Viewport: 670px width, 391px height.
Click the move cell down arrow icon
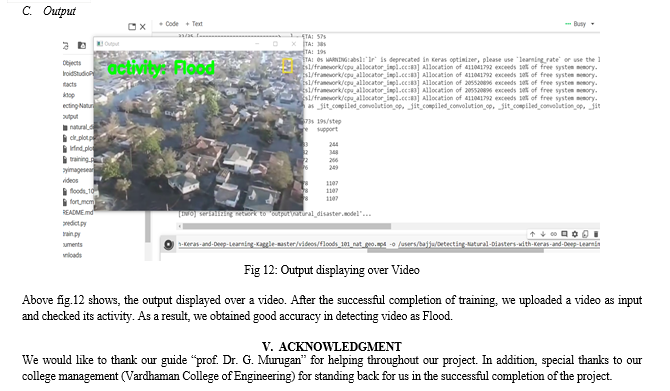(543, 234)
